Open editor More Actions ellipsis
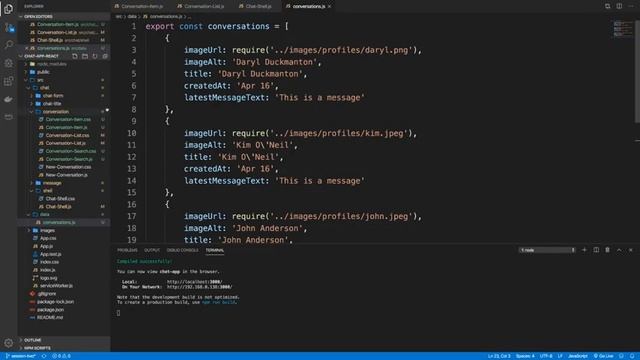Image resolution: width=640 pixels, height=360 pixels. point(631,6)
